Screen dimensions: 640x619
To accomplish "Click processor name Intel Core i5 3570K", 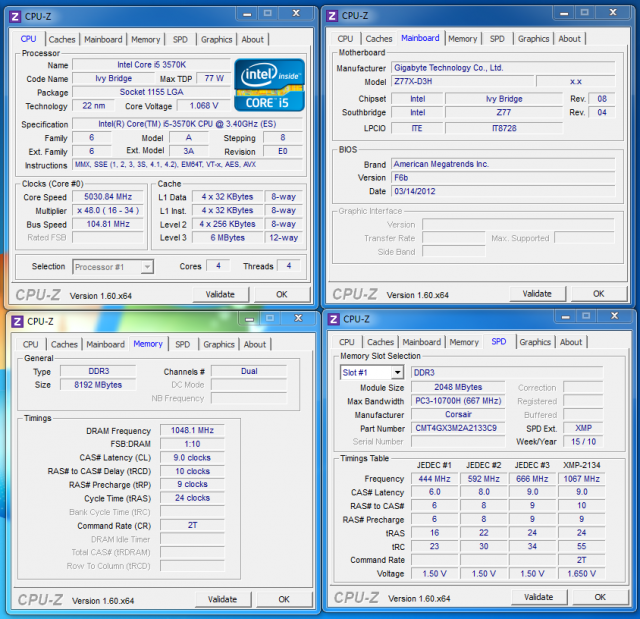I will tap(152, 64).
